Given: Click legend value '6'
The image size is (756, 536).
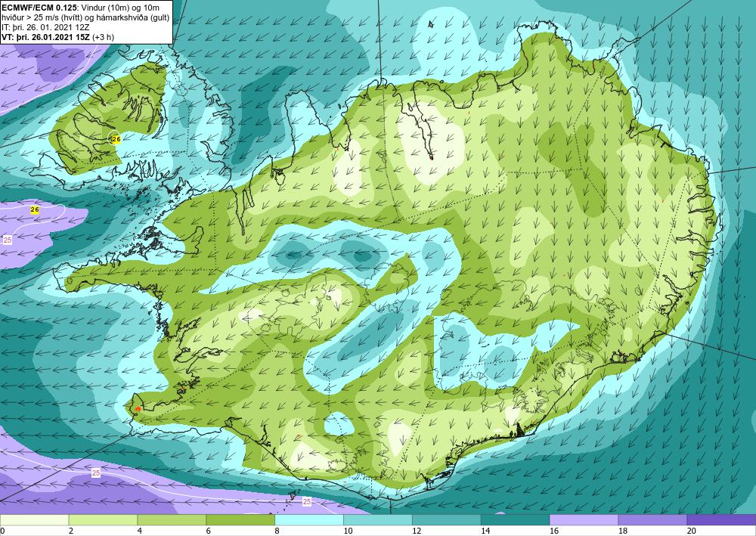Looking at the screenshot, I should tap(209, 531).
